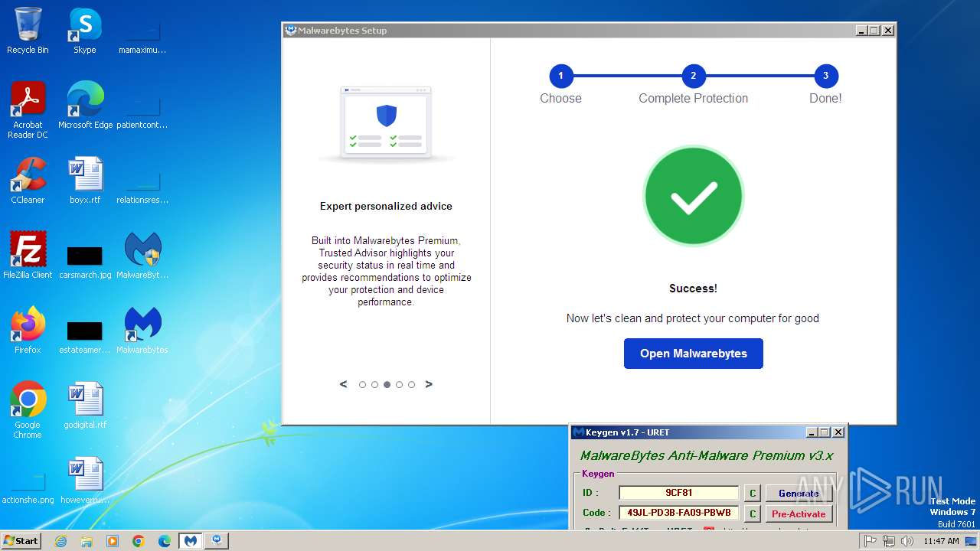Screen dimensions: 980x551
Task: Focus the Keygen Code field
Action: click(679, 513)
